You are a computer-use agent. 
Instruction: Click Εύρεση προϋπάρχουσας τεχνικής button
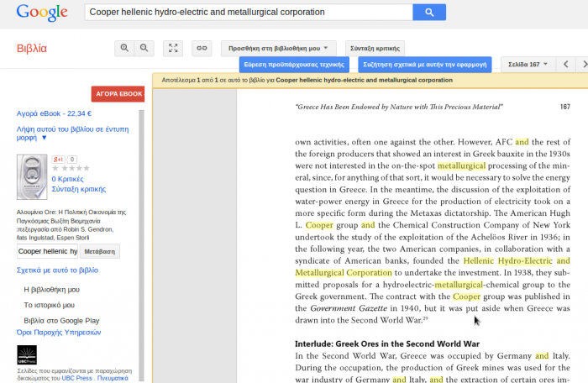[294, 65]
